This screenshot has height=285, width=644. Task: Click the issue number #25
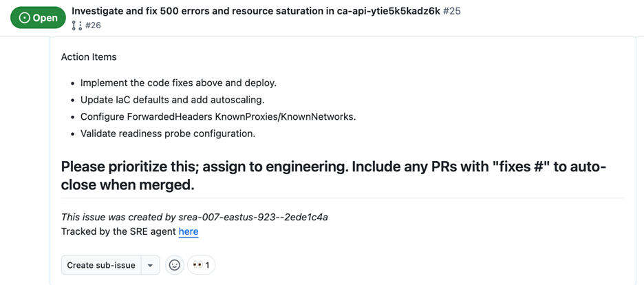[x=451, y=12]
